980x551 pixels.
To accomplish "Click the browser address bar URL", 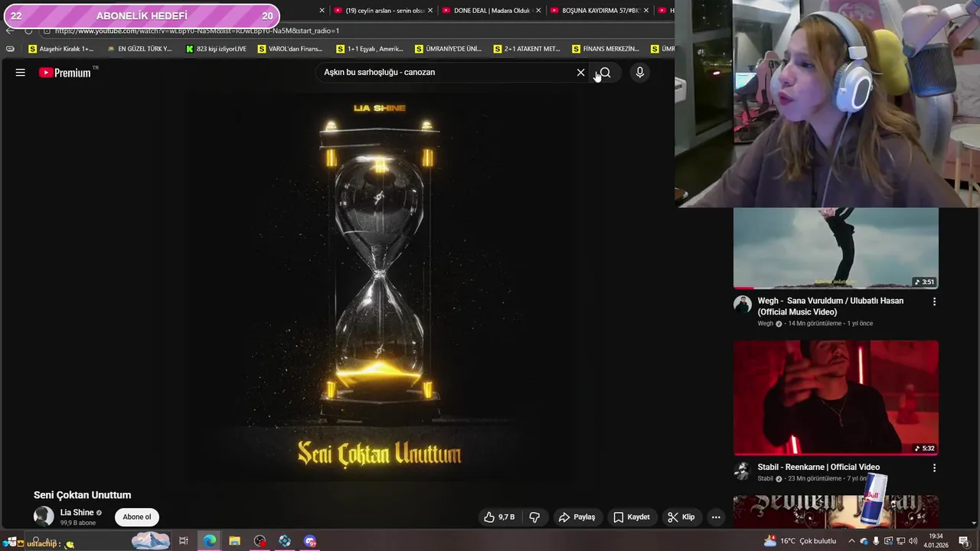I will [197, 31].
